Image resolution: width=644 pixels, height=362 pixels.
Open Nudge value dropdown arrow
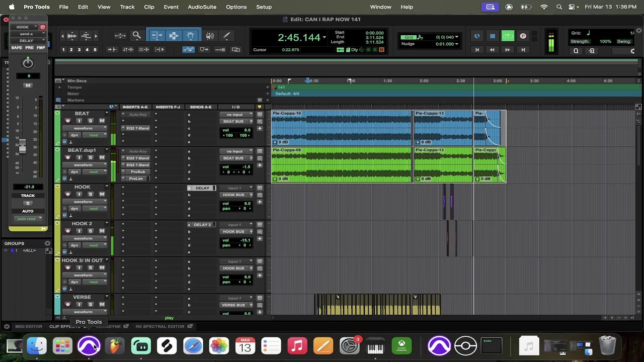pyautogui.click(x=457, y=44)
